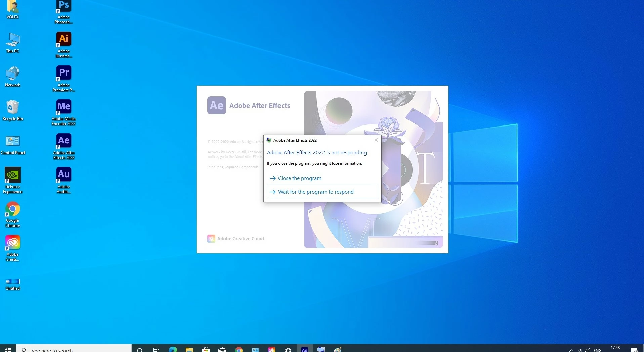
Task: Open the volume control in system tray
Action: pyautogui.click(x=587, y=350)
